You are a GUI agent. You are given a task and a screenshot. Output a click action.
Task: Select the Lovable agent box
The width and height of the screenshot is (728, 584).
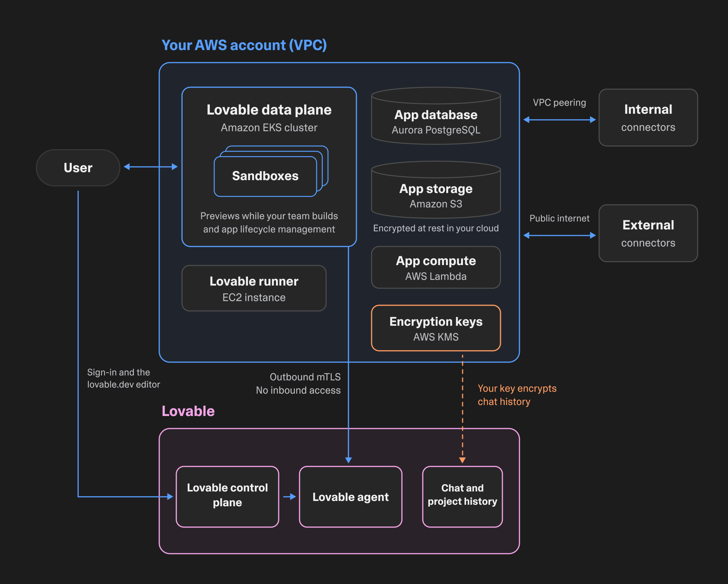351,497
